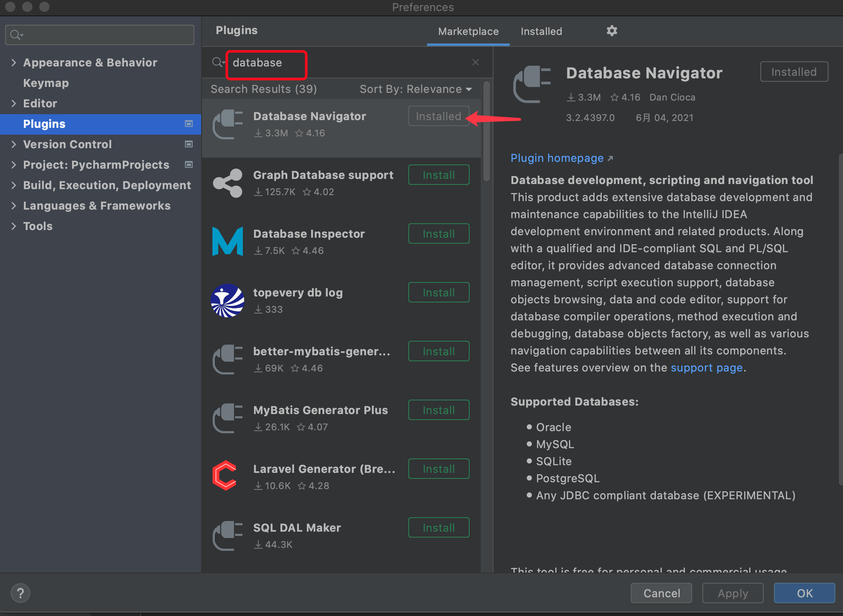
Task: Expand the Appearance & Behavior section
Action: (14, 62)
